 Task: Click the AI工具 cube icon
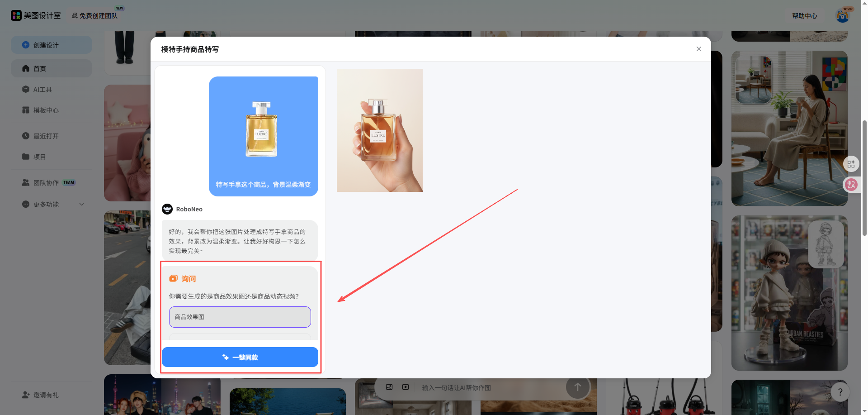tap(26, 90)
